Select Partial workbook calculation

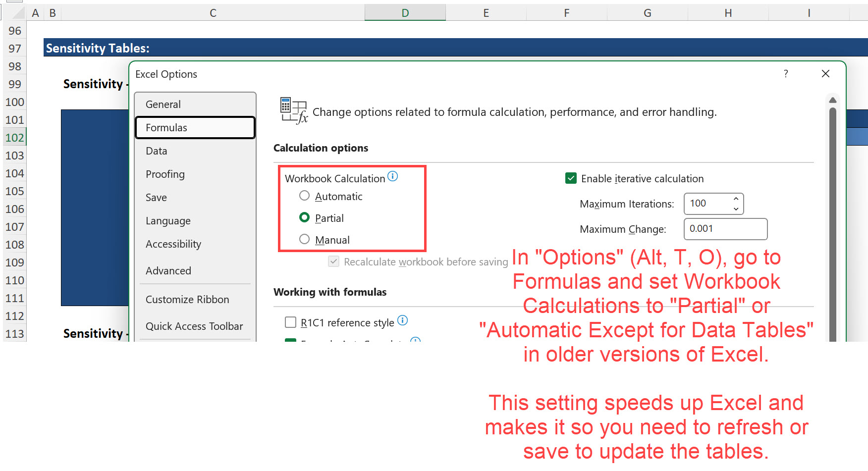tap(304, 218)
